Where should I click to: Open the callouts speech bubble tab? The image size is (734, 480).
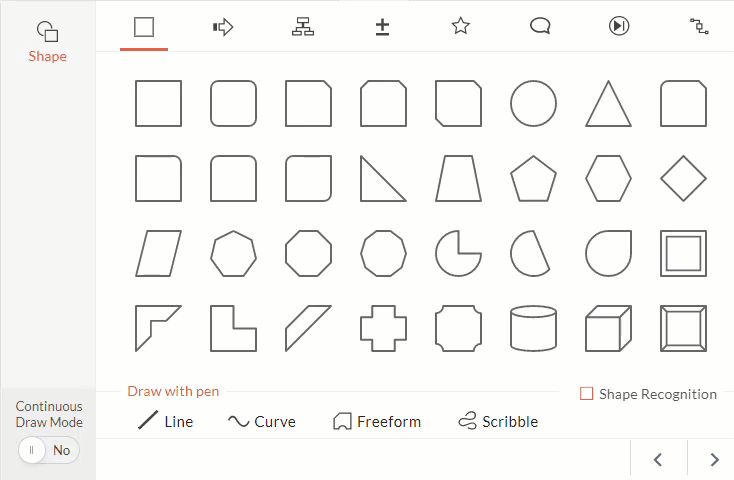(540, 26)
